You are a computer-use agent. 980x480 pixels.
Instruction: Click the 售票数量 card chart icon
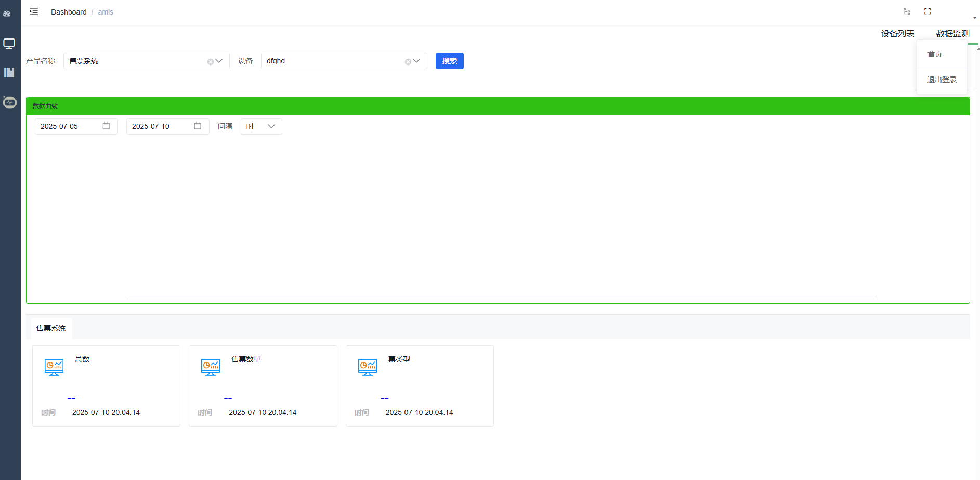(x=211, y=367)
